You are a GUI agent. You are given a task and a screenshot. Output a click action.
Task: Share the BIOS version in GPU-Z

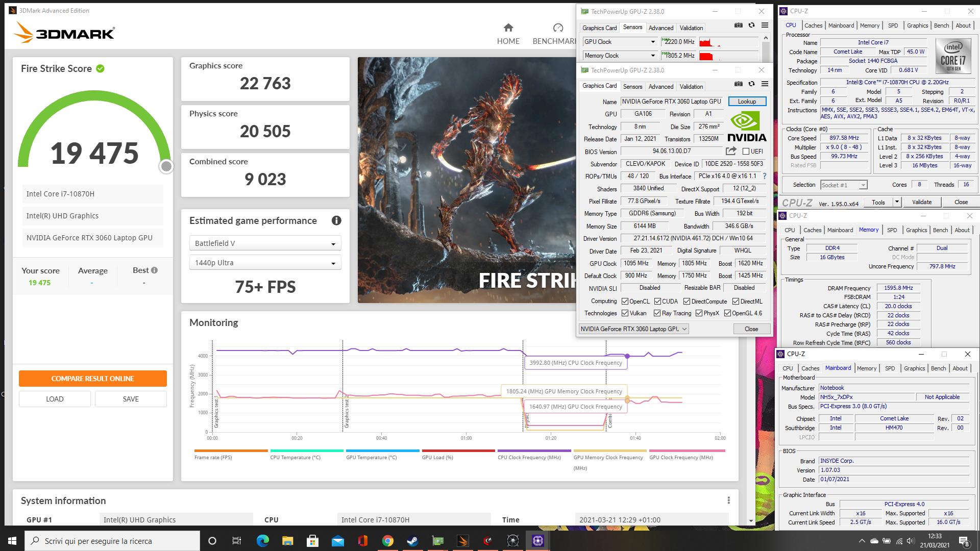pos(731,151)
